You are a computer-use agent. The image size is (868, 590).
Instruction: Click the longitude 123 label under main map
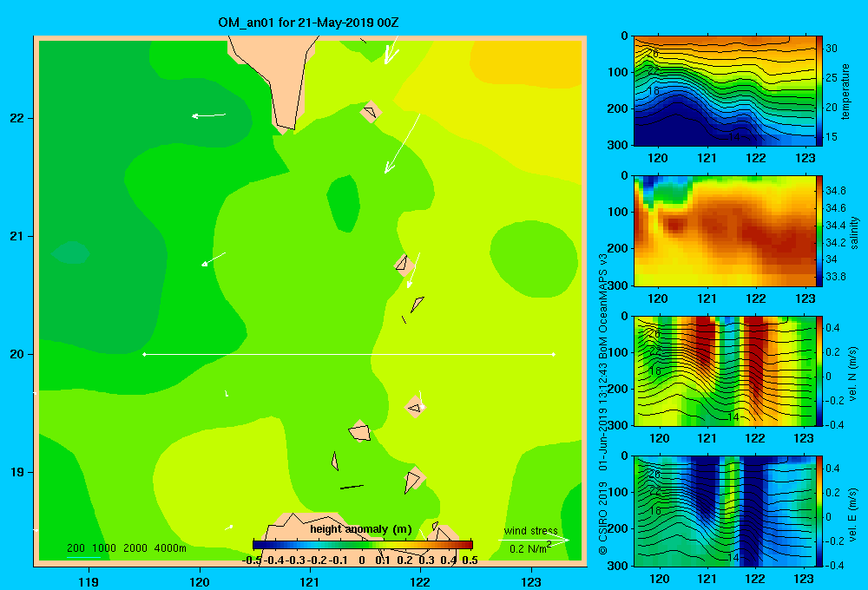click(531, 581)
